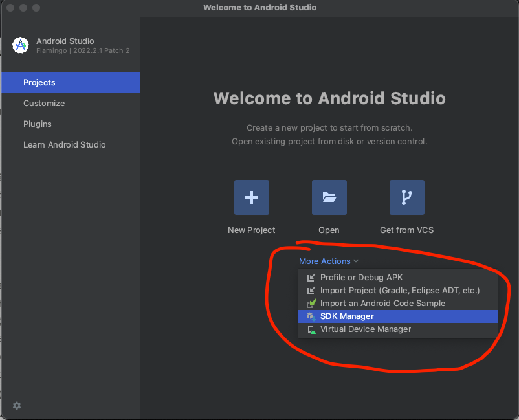Open the Plugins tab
The height and width of the screenshot is (420, 519).
[x=71, y=124]
